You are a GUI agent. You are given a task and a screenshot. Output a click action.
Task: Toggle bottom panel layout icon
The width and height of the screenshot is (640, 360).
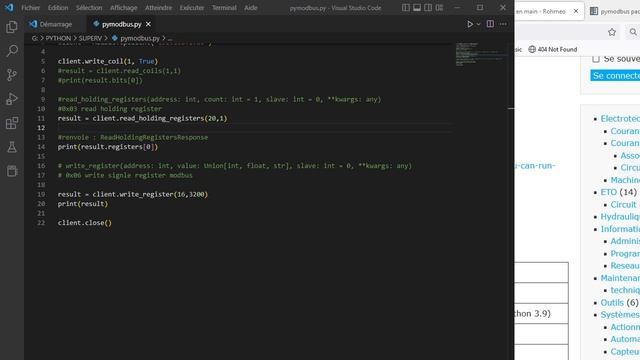pyautogui.click(x=417, y=7)
